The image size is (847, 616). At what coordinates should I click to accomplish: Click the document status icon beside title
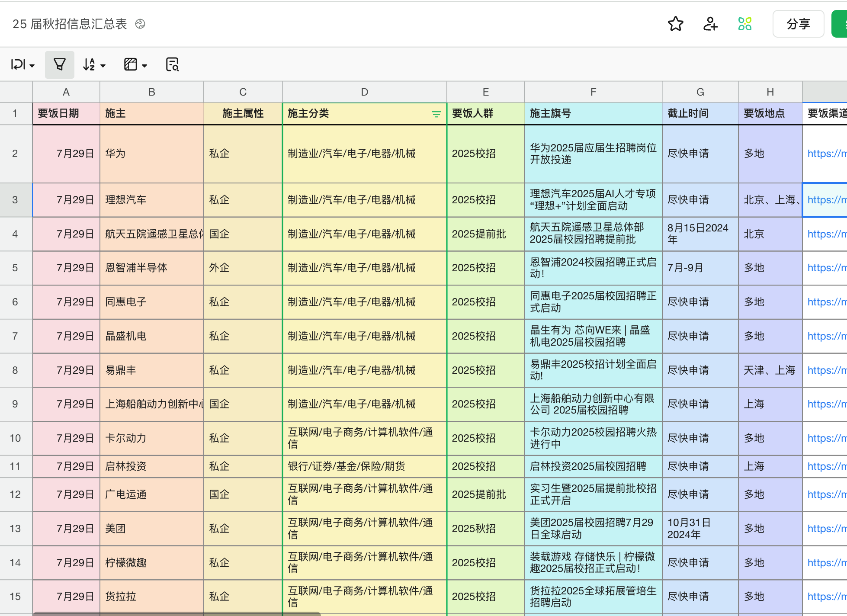pyautogui.click(x=140, y=24)
